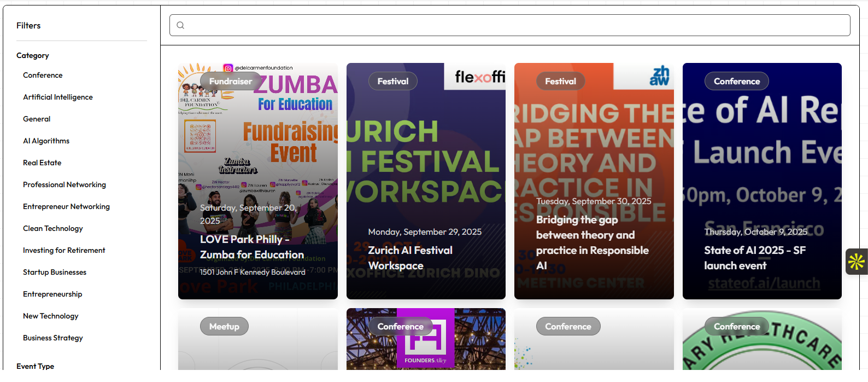Screen dimensions: 868x382
Task: Select Business Strategy category
Action: [x=53, y=338]
